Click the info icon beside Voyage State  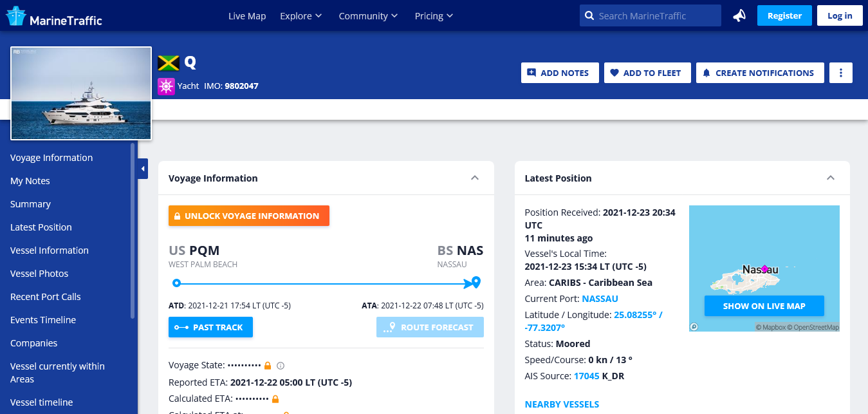click(x=280, y=366)
